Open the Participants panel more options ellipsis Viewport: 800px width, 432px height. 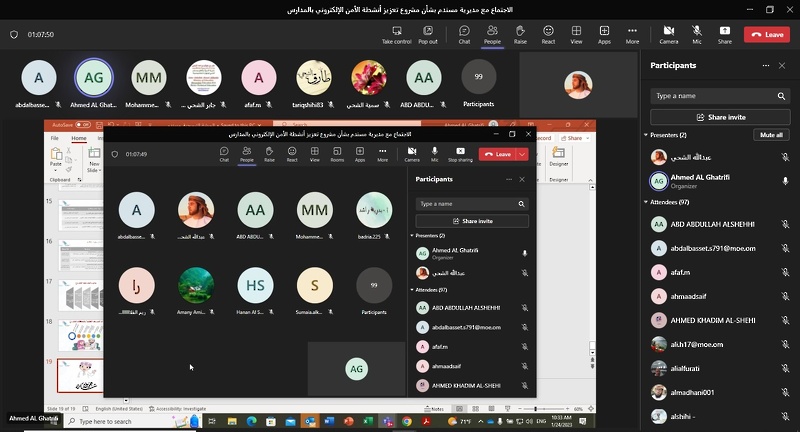(x=766, y=65)
